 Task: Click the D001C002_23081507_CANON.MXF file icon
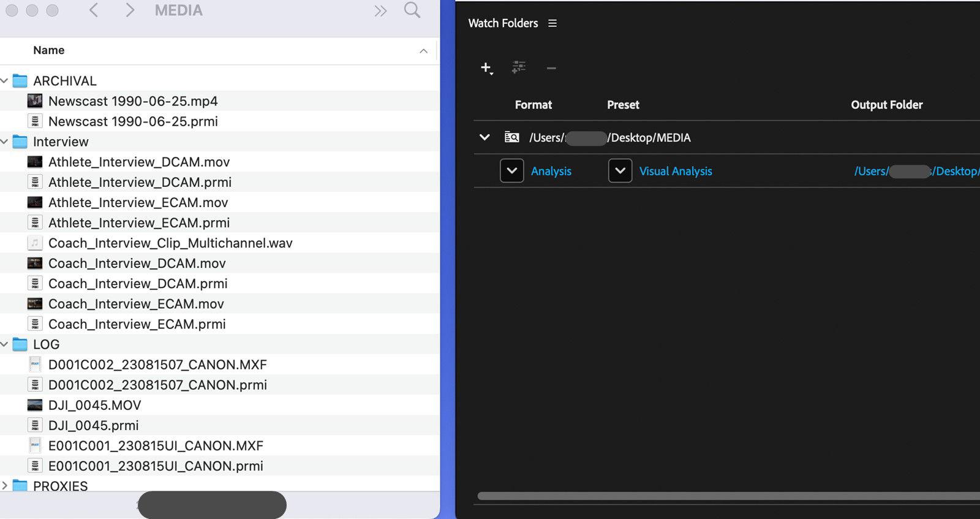point(35,365)
